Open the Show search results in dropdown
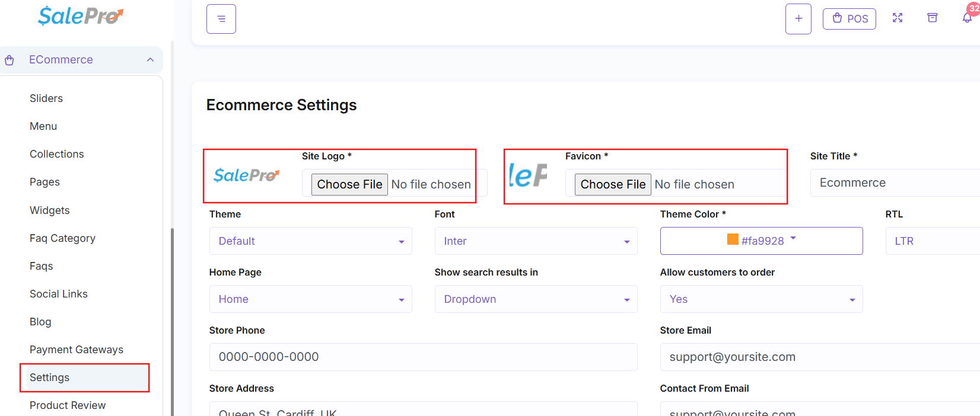 [x=536, y=299]
